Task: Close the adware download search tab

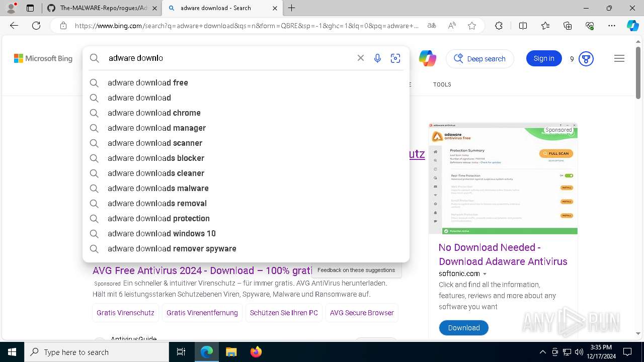Action: pos(275,8)
